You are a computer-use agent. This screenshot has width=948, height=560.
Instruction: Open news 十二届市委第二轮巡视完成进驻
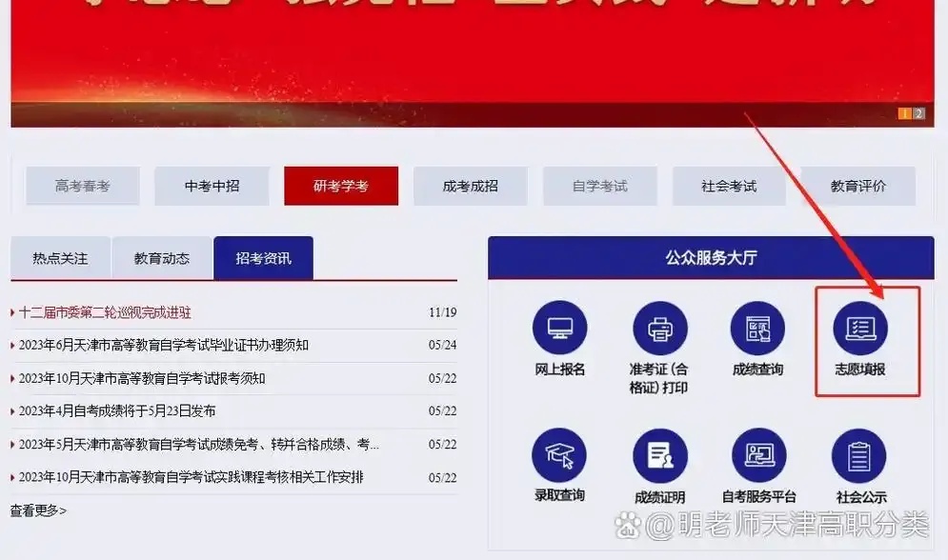(105, 312)
